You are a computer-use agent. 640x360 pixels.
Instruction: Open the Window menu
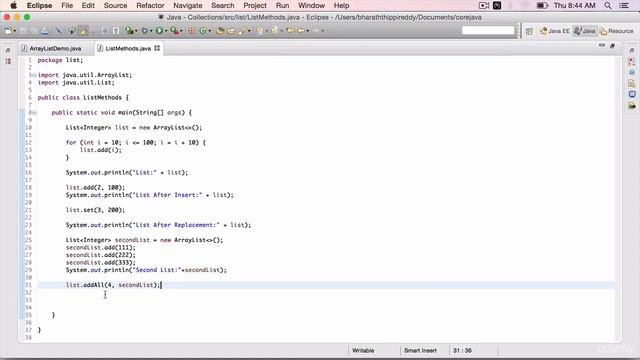click(311, 5)
